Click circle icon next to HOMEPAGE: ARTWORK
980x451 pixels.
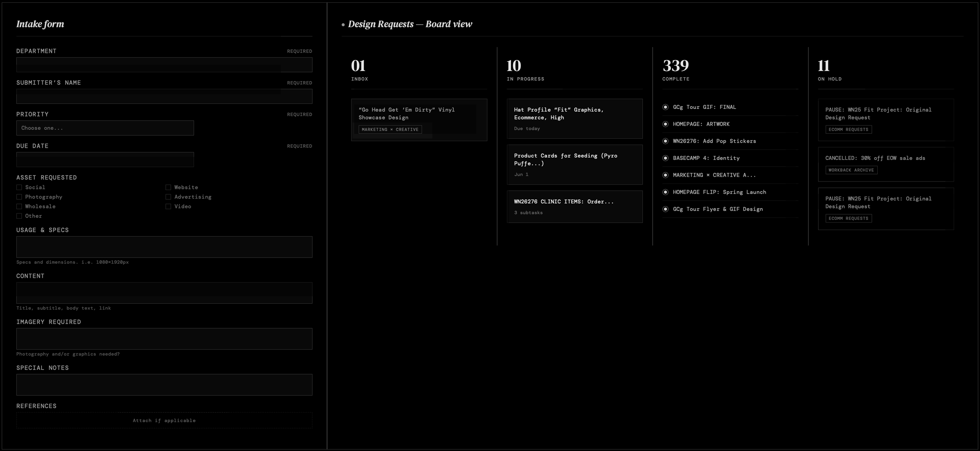point(665,124)
